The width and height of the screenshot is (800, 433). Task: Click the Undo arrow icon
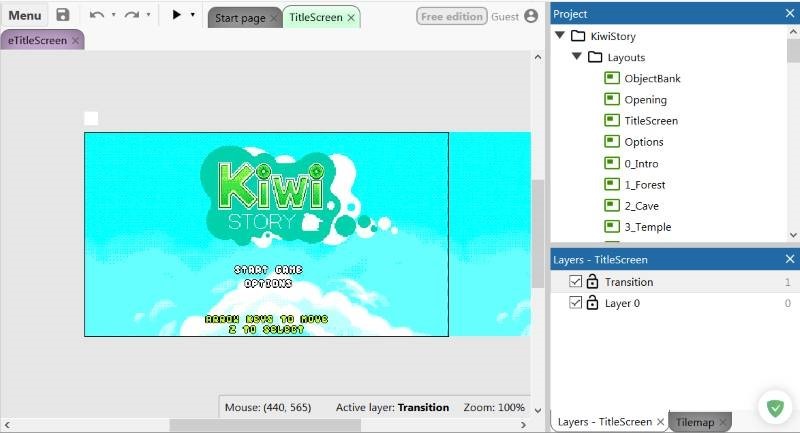tap(96, 15)
